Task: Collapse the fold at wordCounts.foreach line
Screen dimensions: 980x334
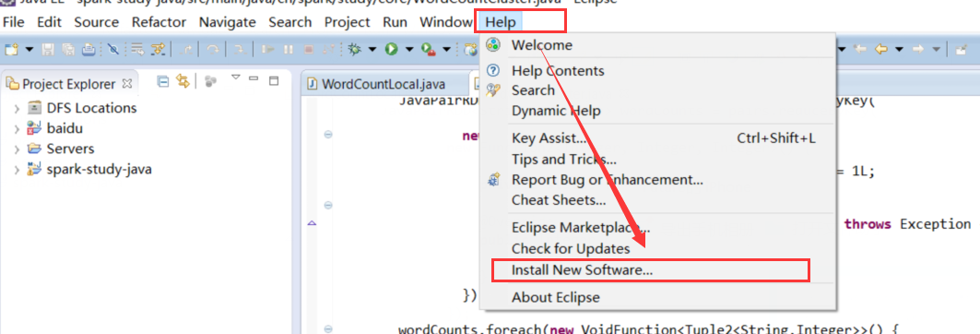Action: coord(328,329)
